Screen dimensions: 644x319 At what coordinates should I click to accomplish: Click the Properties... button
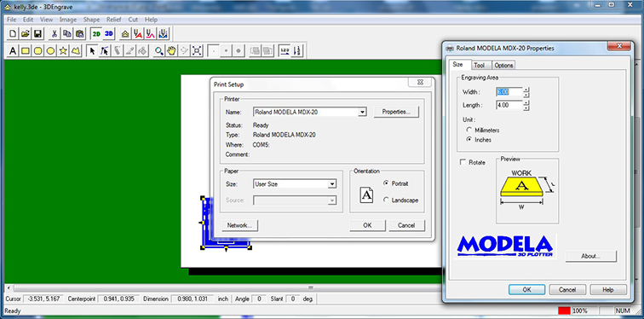tap(396, 112)
